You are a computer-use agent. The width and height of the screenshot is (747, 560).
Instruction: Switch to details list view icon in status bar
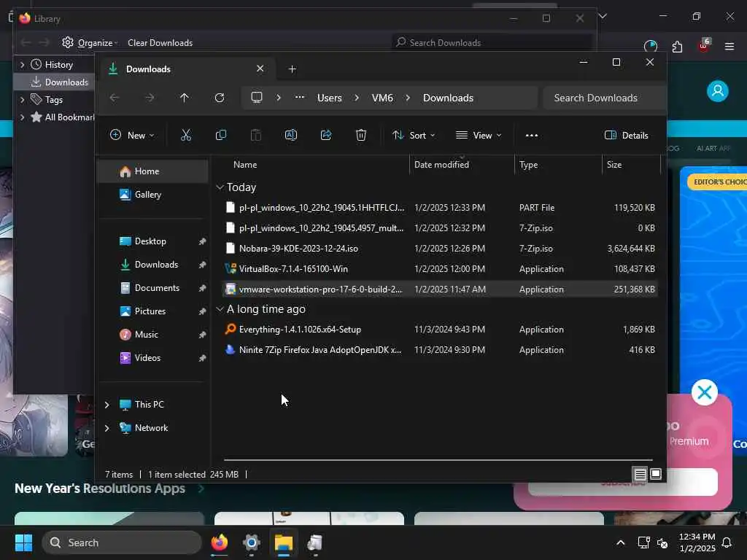point(640,474)
